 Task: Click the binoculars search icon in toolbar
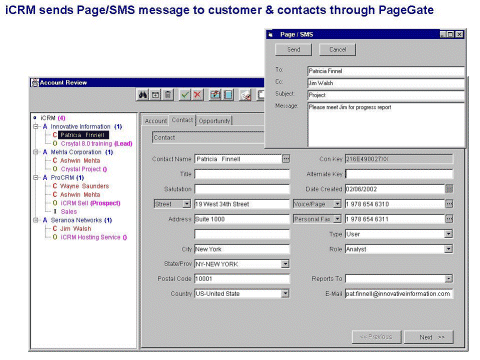(x=143, y=95)
